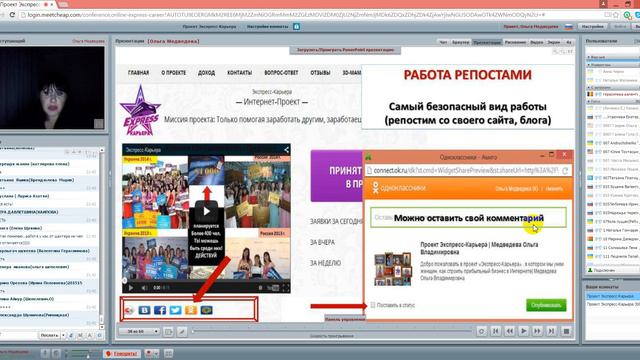Open ВОПРОС-ОТВЕТ in site navigation
Viewport: 640px width, 360px height.
tap(281, 73)
